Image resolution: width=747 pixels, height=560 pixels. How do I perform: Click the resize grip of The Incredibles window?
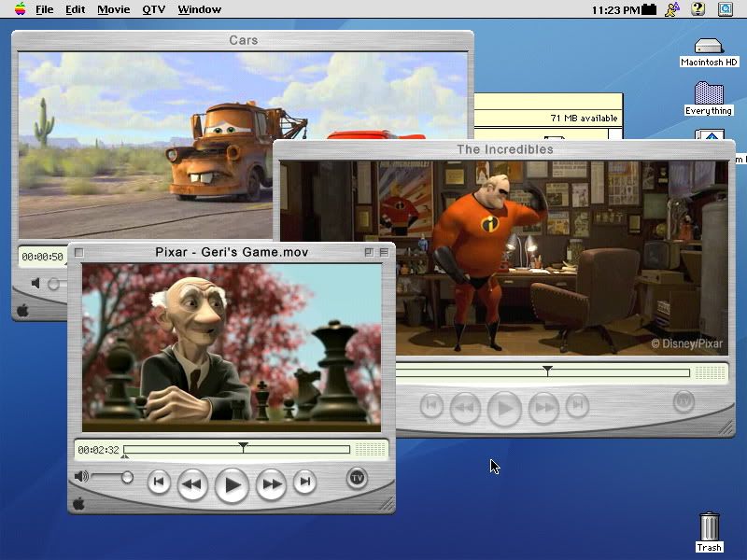click(726, 427)
